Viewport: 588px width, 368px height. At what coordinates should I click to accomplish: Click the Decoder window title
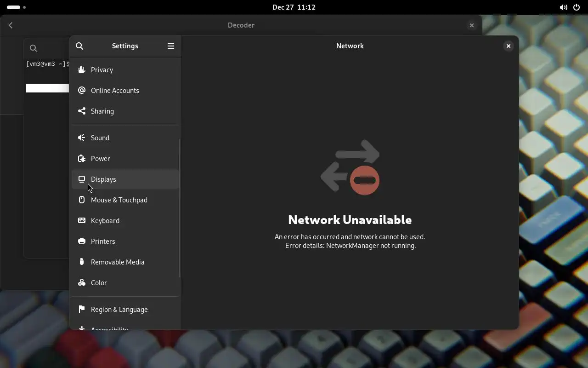pyautogui.click(x=241, y=25)
